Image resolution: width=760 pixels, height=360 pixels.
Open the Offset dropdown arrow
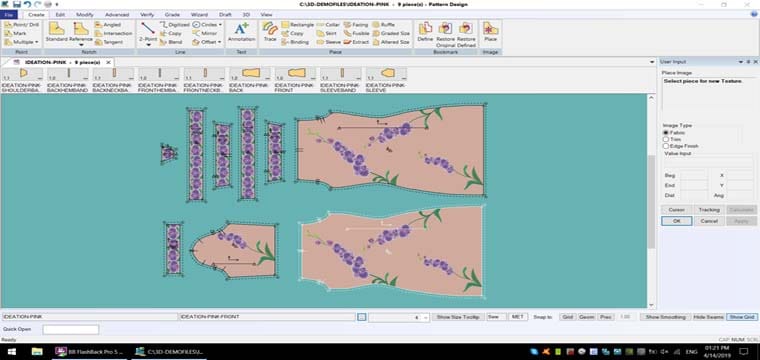coord(219,42)
